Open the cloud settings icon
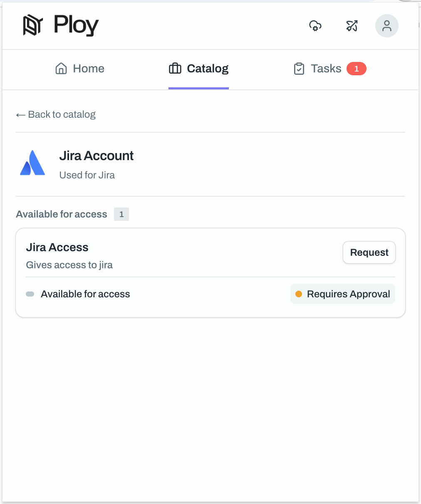Image resolution: width=421 pixels, height=504 pixels. point(315,26)
